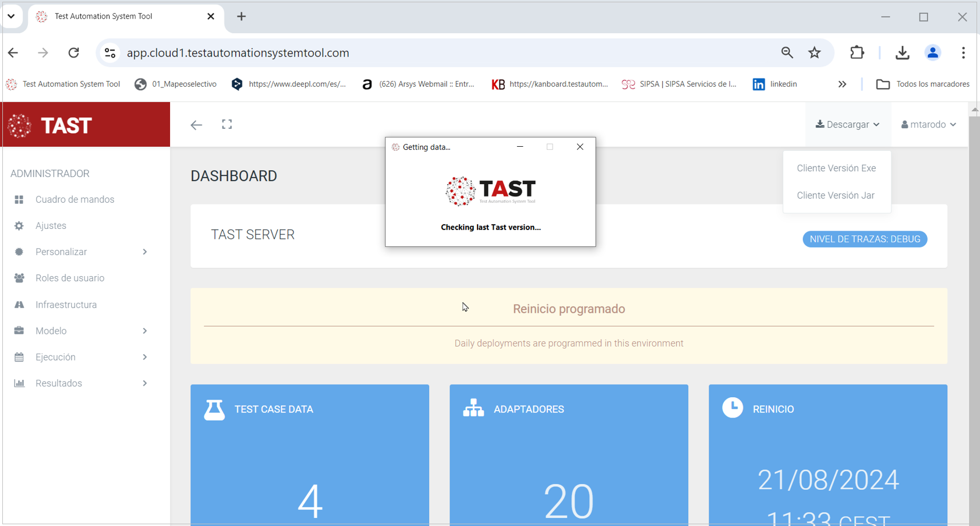Select Cliente Versión Exe option
Viewport: 980px width, 526px height.
point(836,168)
